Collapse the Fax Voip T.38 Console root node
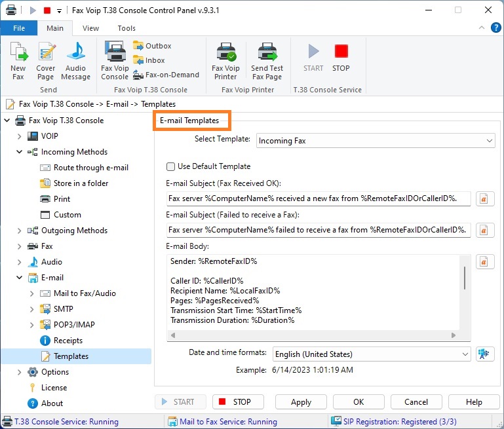504x429 pixels. click(x=7, y=121)
